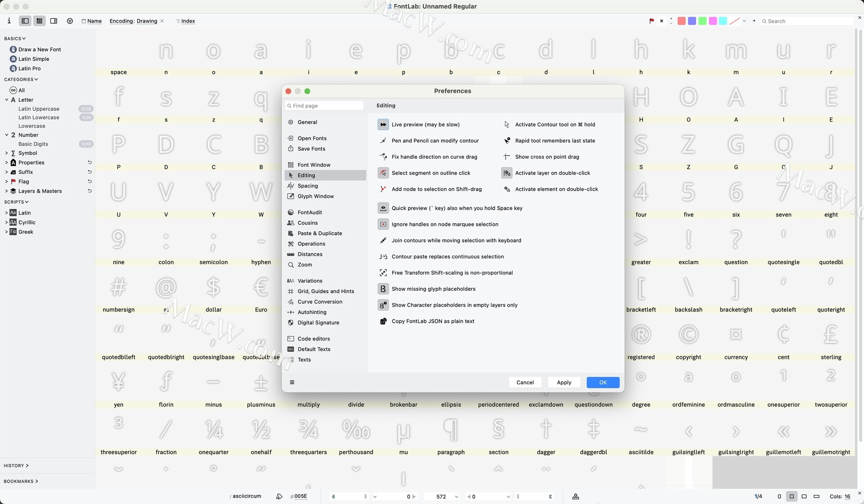The width and height of the screenshot is (864, 504).
Task: Clear the flag with the X icon
Action: point(661,21)
